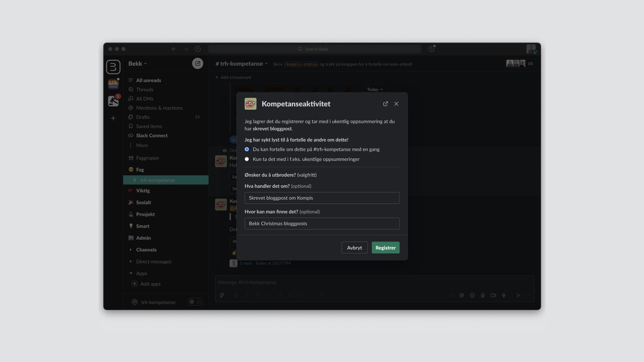644x362 pixels.
Task: Open the Bekk workspace name dropdown
Action: tap(138, 64)
